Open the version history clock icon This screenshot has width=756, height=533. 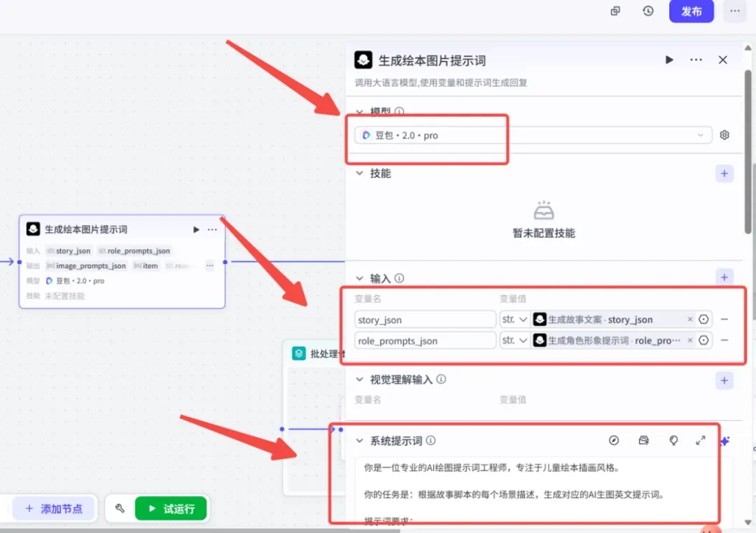click(648, 10)
